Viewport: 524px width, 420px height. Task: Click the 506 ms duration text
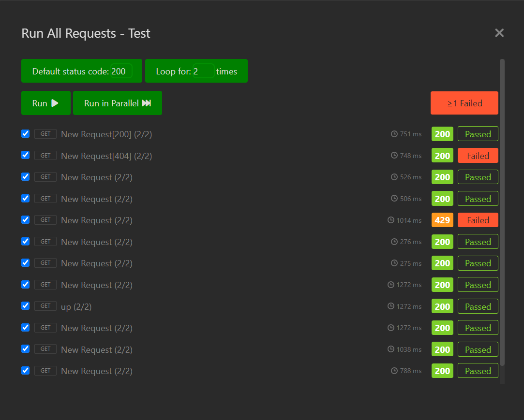point(411,199)
